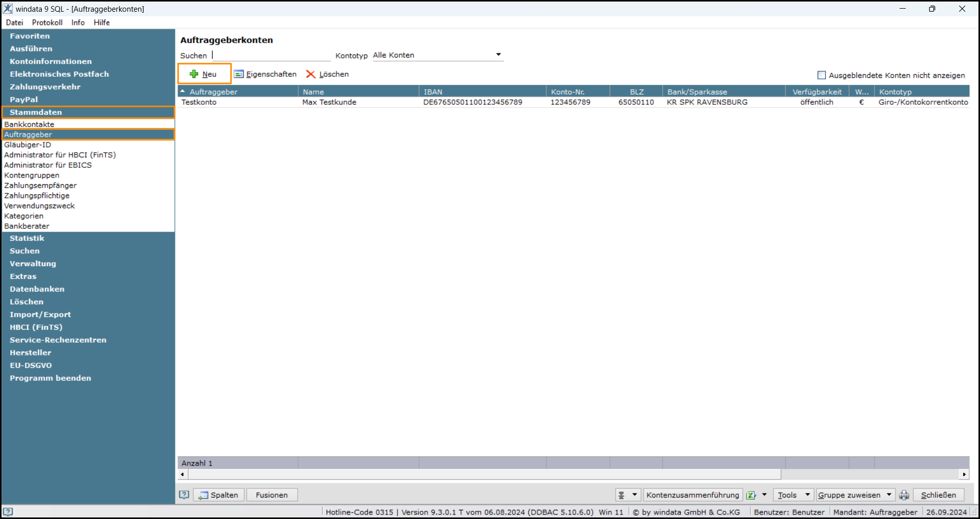Toggle Ausgeblendete Konten nicht anzeigen checkbox
This screenshot has height=519, width=980.
click(x=821, y=75)
